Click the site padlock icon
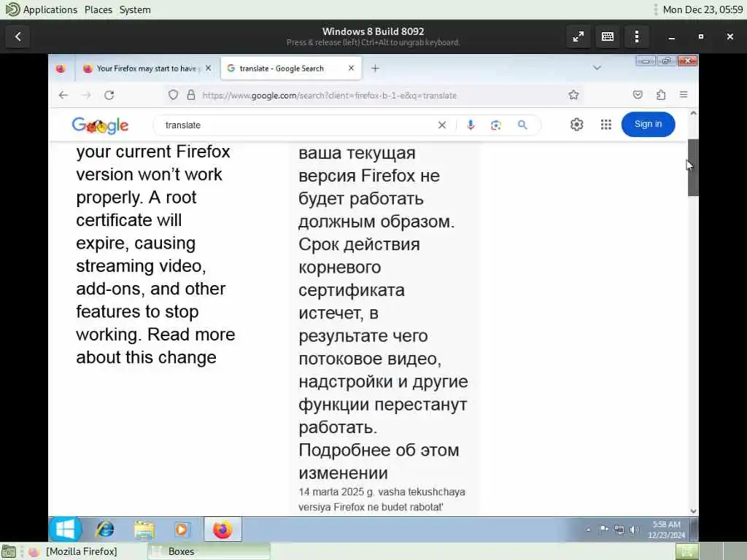The height and width of the screenshot is (560, 747). coord(191,96)
